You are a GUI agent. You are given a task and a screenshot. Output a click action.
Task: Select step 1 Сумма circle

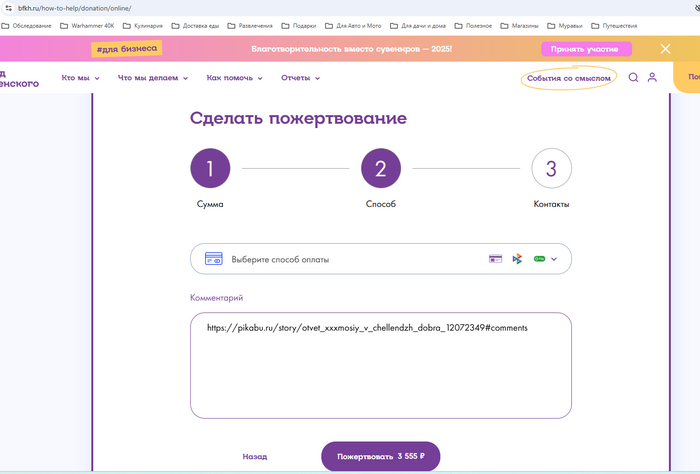(x=210, y=169)
